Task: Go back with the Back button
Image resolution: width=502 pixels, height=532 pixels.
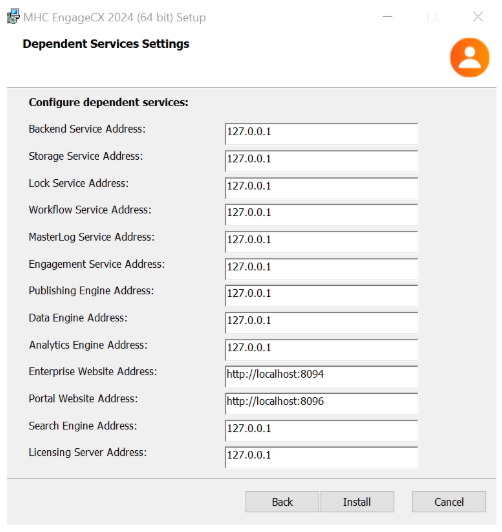Action: point(282,501)
